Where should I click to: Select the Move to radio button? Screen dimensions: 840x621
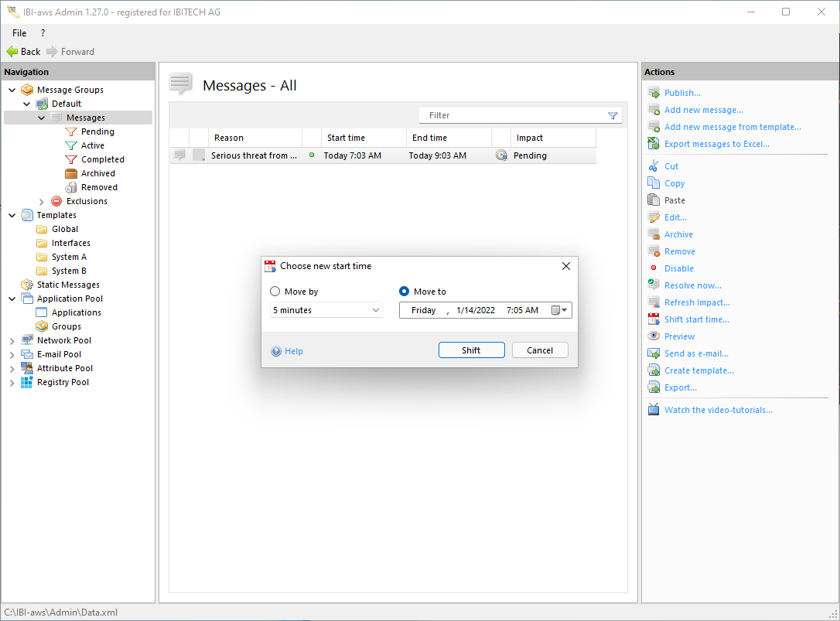404,292
